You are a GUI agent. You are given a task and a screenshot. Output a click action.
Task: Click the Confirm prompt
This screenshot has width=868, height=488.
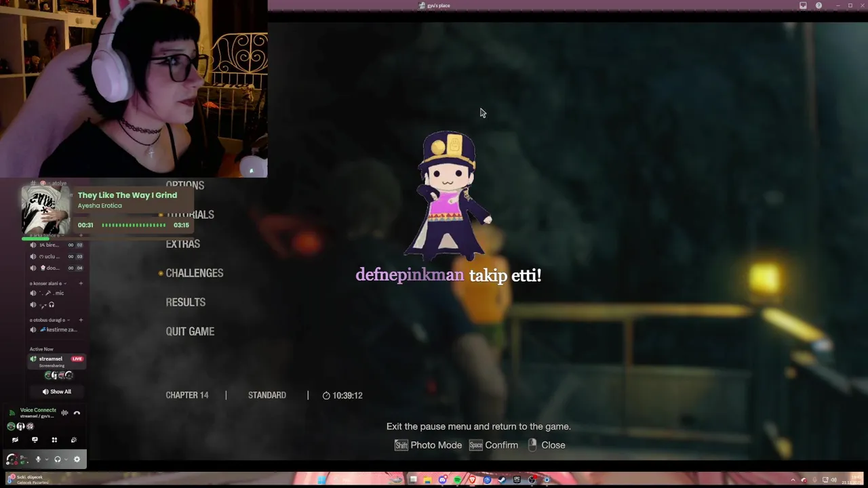coord(494,445)
